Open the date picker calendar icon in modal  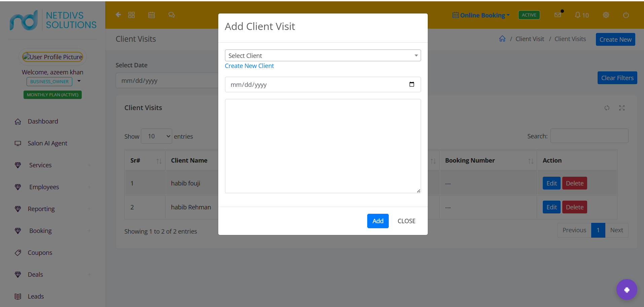(x=412, y=84)
